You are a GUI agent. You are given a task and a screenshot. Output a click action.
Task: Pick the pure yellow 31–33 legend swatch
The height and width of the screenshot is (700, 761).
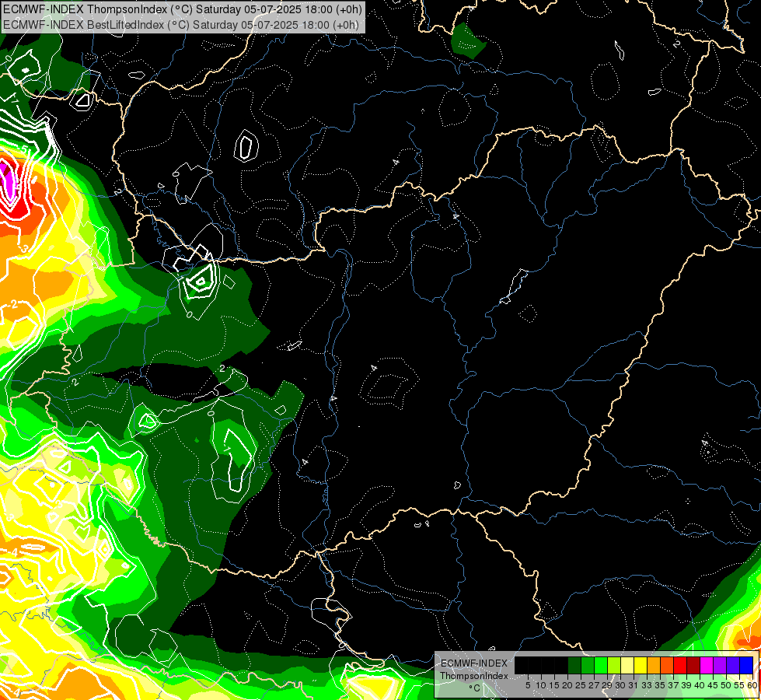(641, 665)
